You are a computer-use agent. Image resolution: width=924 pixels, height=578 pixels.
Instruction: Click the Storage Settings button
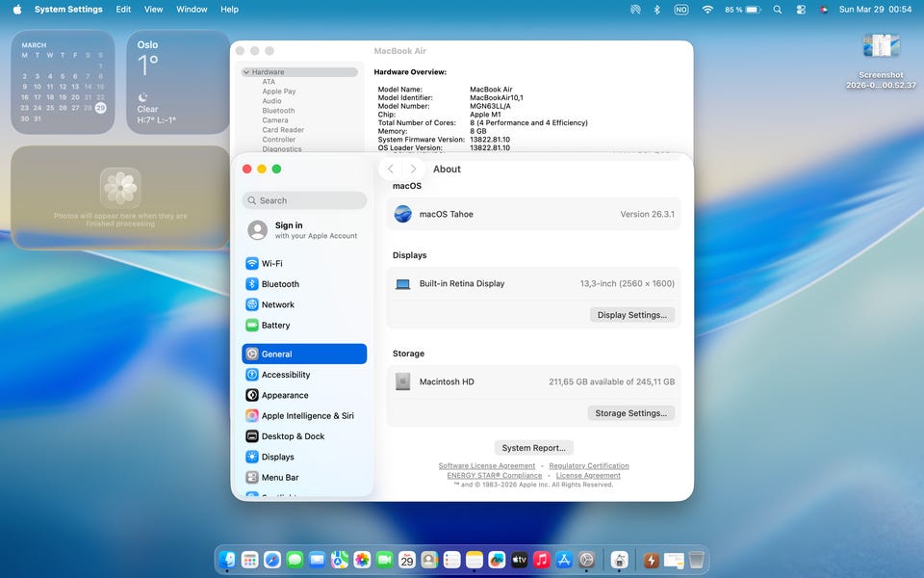point(630,413)
